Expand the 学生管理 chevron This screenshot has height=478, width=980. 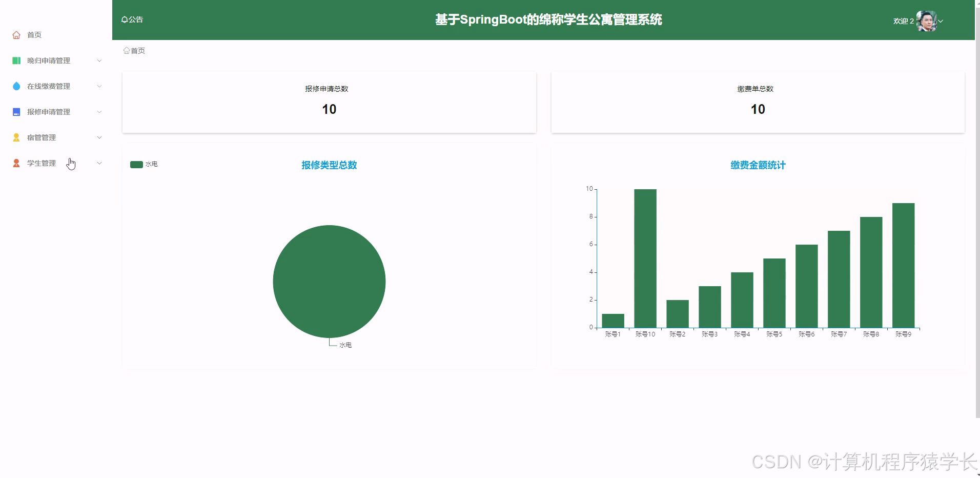coord(99,163)
